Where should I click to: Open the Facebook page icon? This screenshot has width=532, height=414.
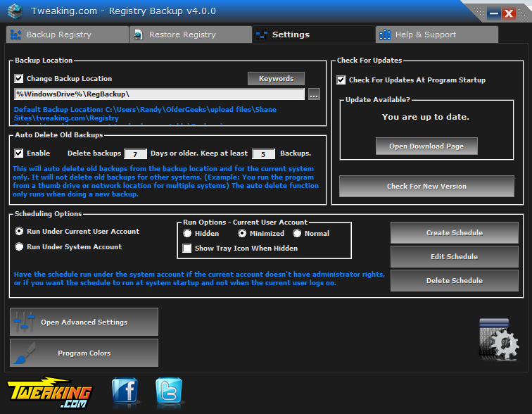coord(125,391)
